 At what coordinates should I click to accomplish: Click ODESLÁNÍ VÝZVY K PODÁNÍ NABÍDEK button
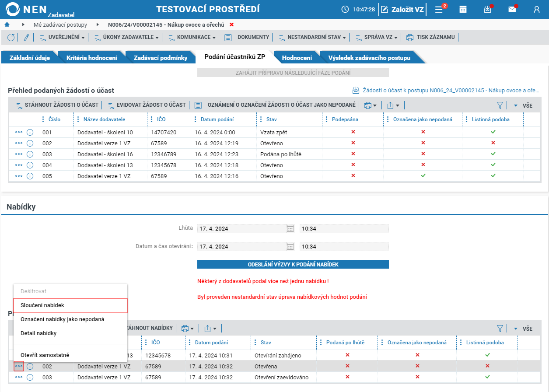(293, 264)
